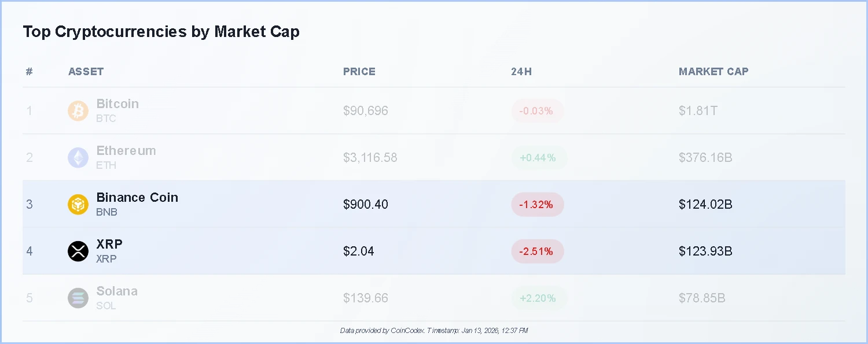Image resolution: width=868 pixels, height=344 pixels.
Task: Click the Ethereum diamond icon
Action: pos(78,158)
